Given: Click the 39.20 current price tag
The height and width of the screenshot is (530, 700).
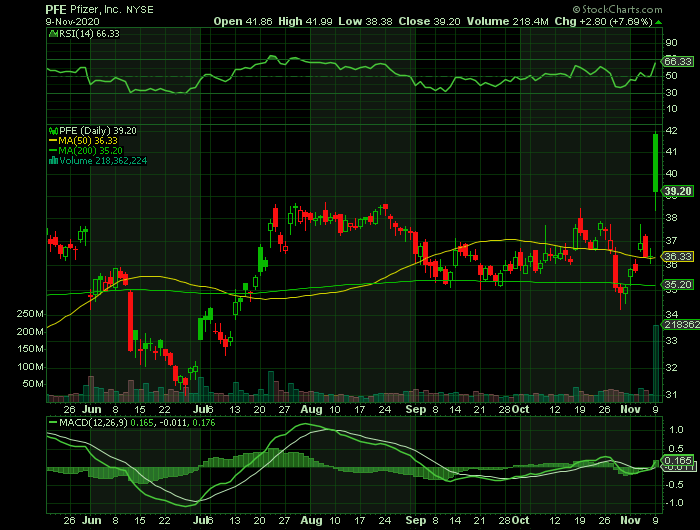Looking at the screenshot, I should click(678, 191).
